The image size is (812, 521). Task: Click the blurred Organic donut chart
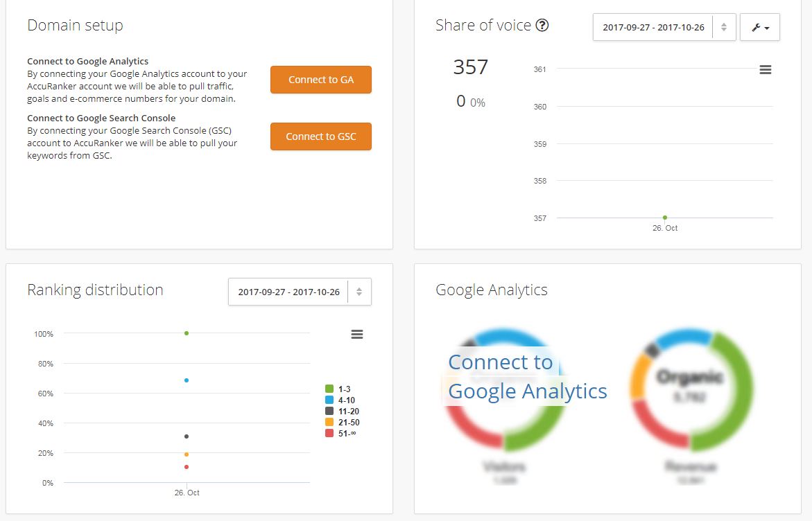(x=691, y=389)
